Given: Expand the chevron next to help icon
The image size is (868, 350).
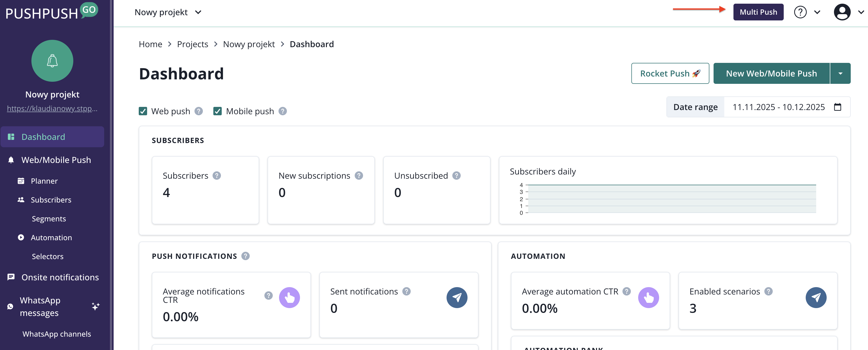Looking at the screenshot, I should tap(817, 12).
